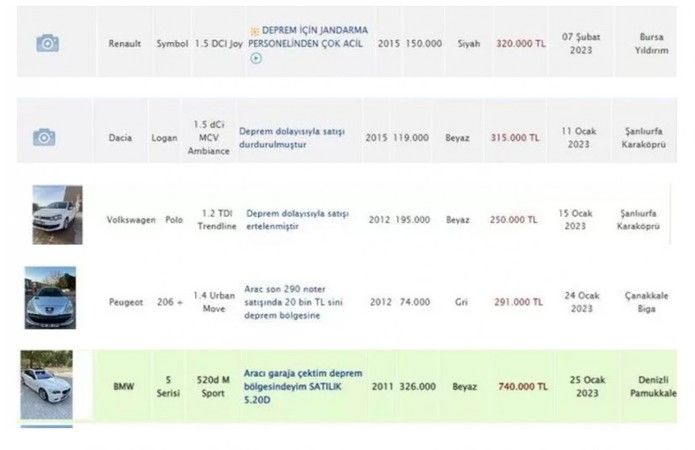Click the year '2011' in the BMW row
The height and width of the screenshot is (450, 695).
[x=383, y=387]
